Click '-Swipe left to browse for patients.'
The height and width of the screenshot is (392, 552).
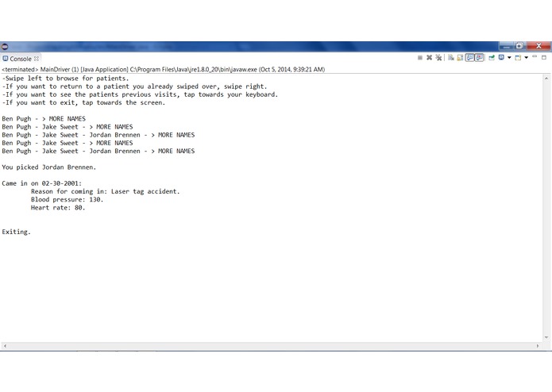click(65, 79)
